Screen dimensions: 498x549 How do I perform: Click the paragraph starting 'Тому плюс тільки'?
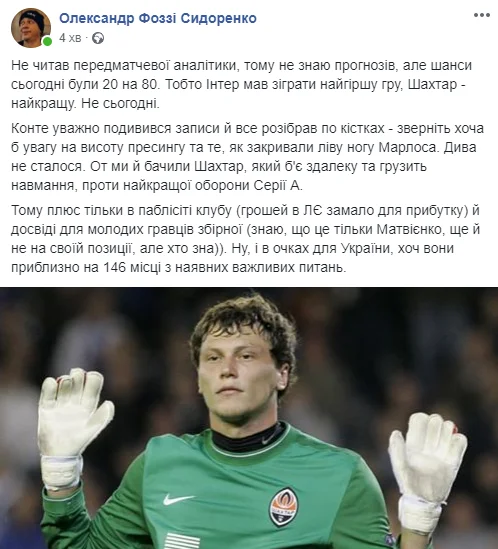[x=245, y=238]
